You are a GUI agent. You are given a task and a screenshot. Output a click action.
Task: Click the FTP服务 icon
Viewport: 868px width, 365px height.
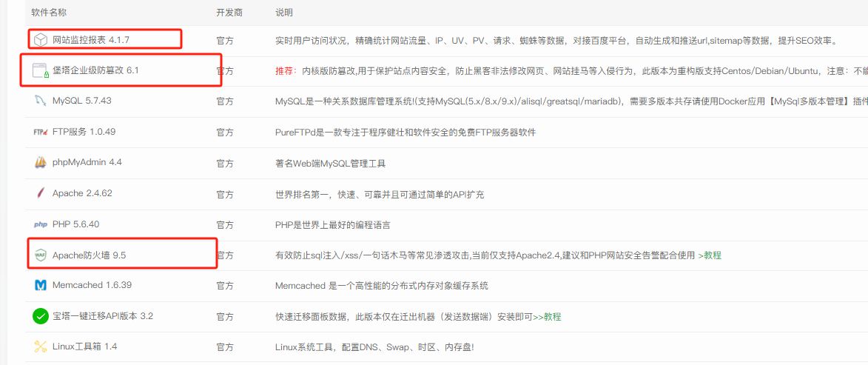click(x=40, y=133)
